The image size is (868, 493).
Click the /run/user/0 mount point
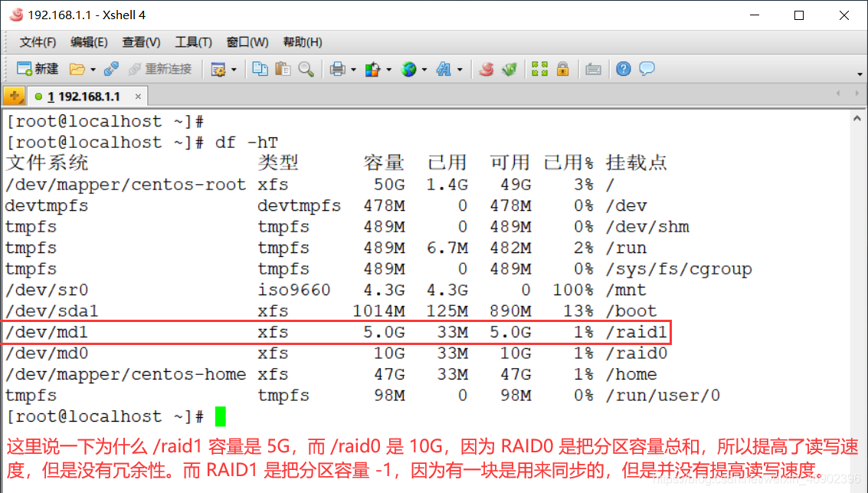663,396
